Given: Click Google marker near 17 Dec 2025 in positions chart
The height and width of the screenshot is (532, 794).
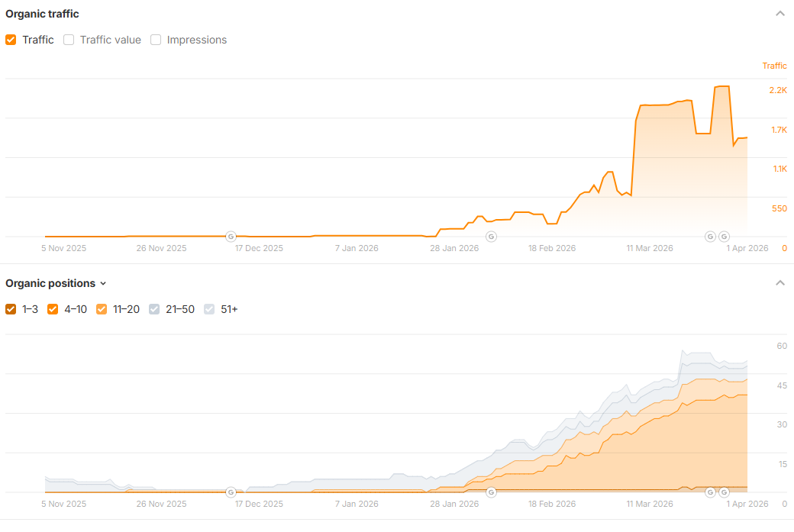Looking at the screenshot, I should click(231, 492).
